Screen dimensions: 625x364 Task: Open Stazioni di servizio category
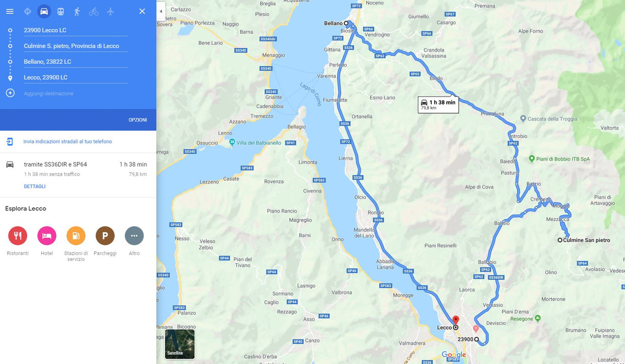(76, 236)
